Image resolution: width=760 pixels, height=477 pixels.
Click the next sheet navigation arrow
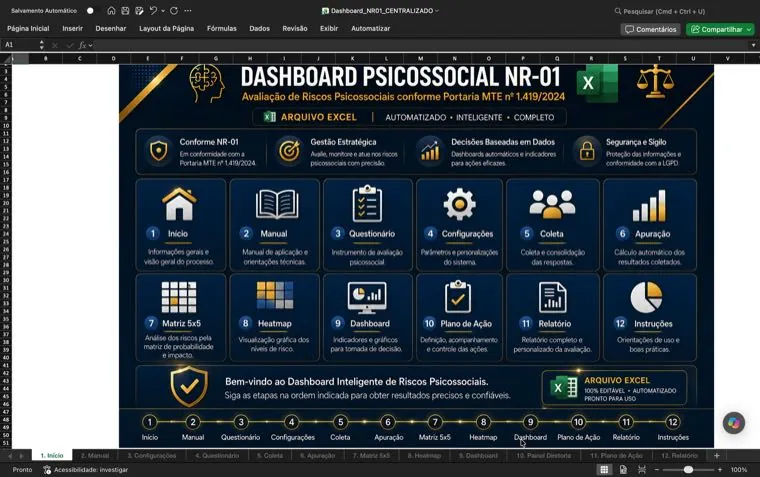point(21,456)
